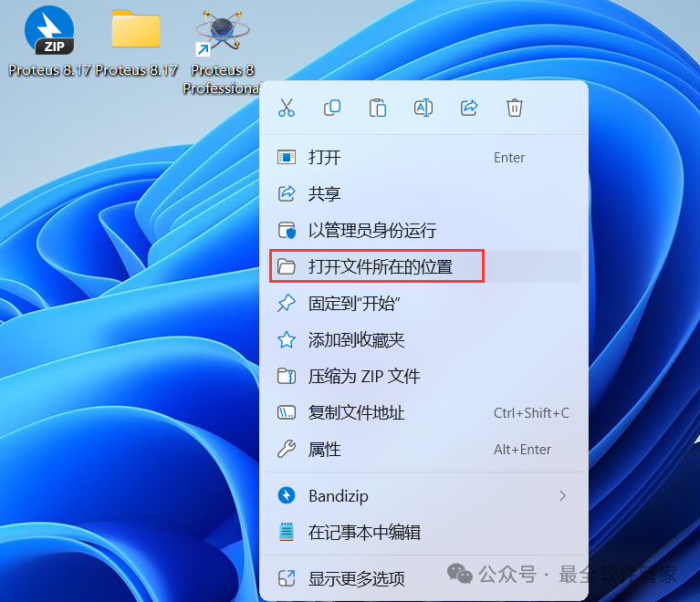Click the Rename icon in context menu
The height and width of the screenshot is (602, 700).
click(423, 108)
